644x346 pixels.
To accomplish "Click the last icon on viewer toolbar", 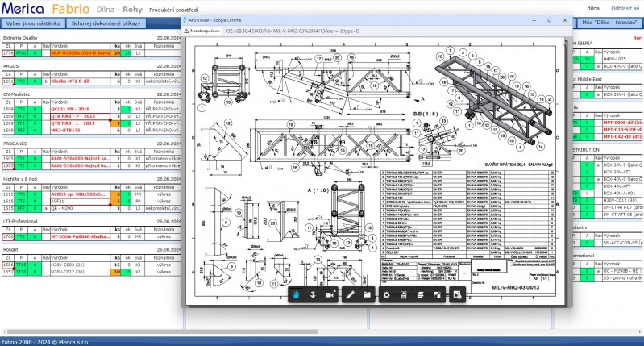I will click(457, 295).
